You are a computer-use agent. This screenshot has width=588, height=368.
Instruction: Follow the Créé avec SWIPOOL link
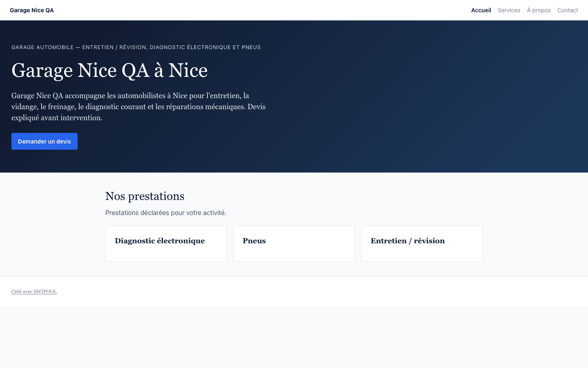(x=34, y=292)
